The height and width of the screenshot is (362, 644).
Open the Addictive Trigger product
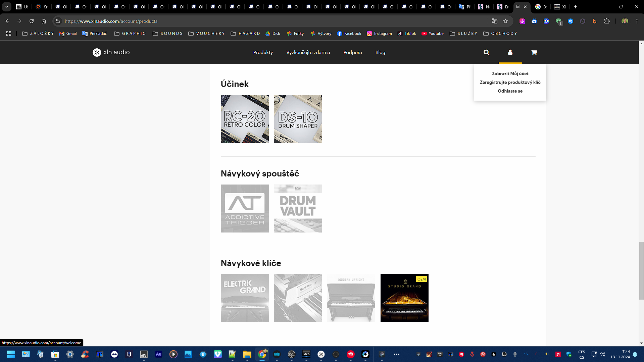click(x=245, y=208)
